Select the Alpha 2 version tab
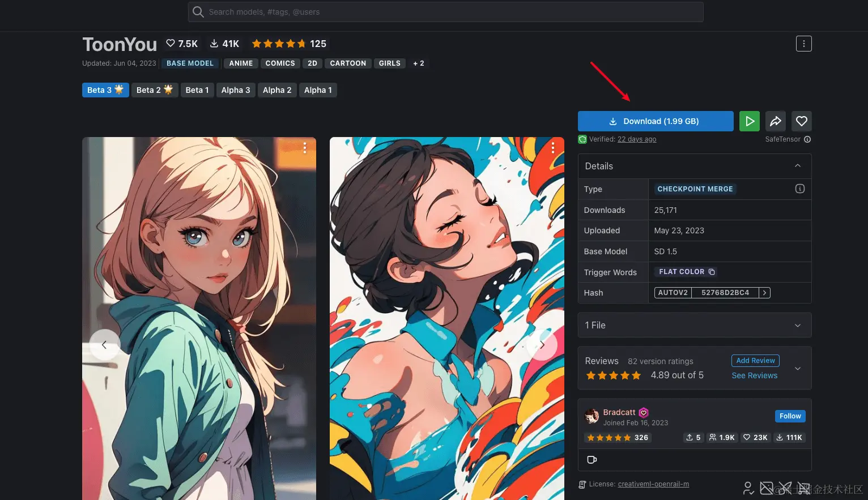Screen dimensions: 868x500 [277, 90]
